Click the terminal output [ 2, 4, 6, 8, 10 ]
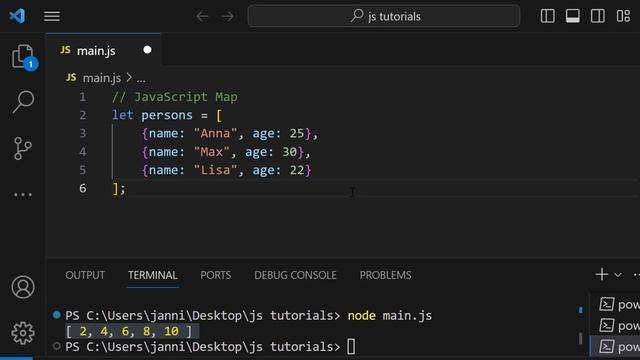This screenshot has height=360, width=640. [x=129, y=331]
